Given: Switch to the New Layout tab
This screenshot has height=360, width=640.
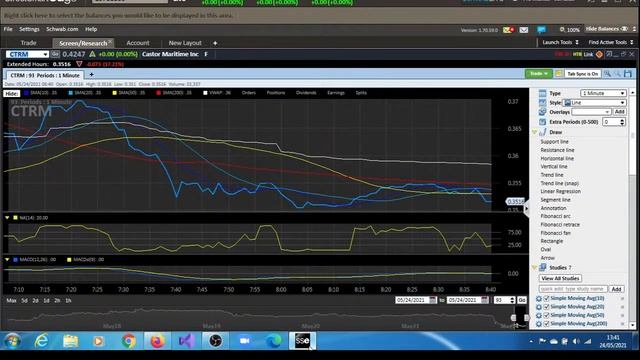Looking at the screenshot, I should point(185,43).
